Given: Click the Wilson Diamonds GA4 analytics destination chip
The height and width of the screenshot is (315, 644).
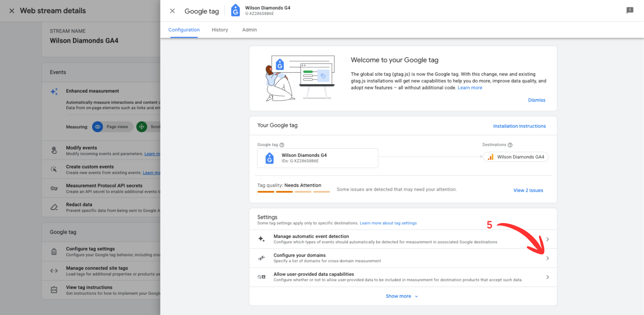Looking at the screenshot, I should coord(515,157).
